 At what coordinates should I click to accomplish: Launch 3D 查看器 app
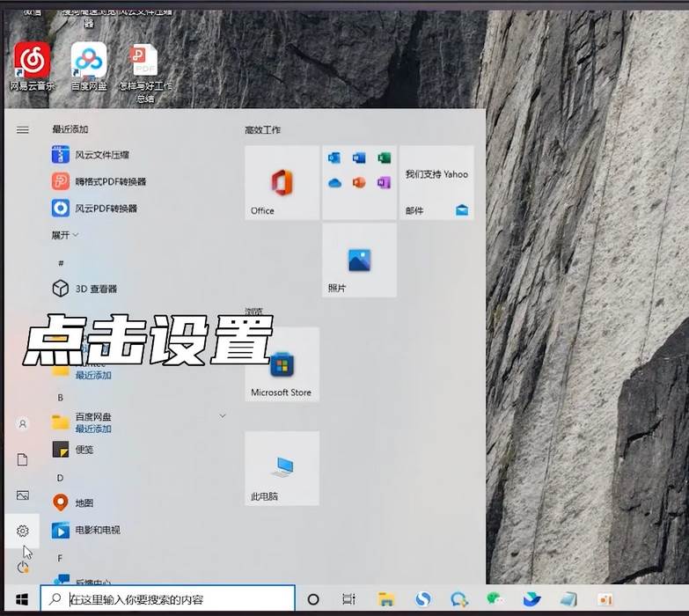coord(84,289)
